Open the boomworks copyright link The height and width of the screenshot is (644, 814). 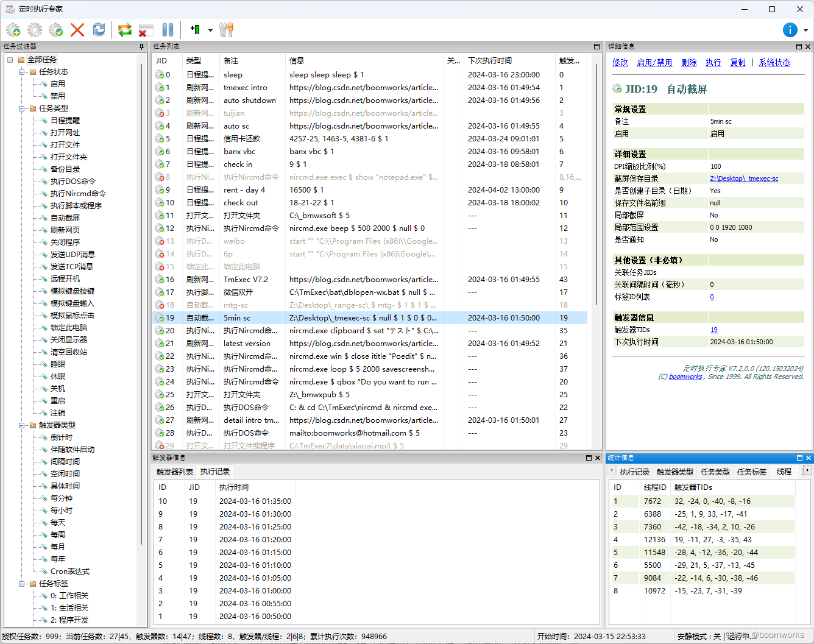pyautogui.click(x=685, y=377)
